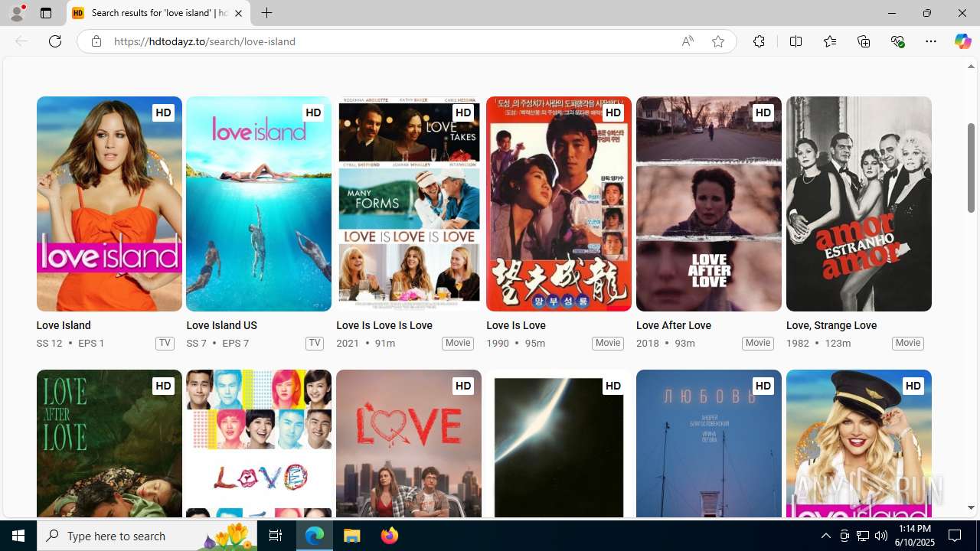Image resolution: width=980 pixels, height=551 pixels.
Task: Open the Love Island poster thumbnail
Action: 109,204
